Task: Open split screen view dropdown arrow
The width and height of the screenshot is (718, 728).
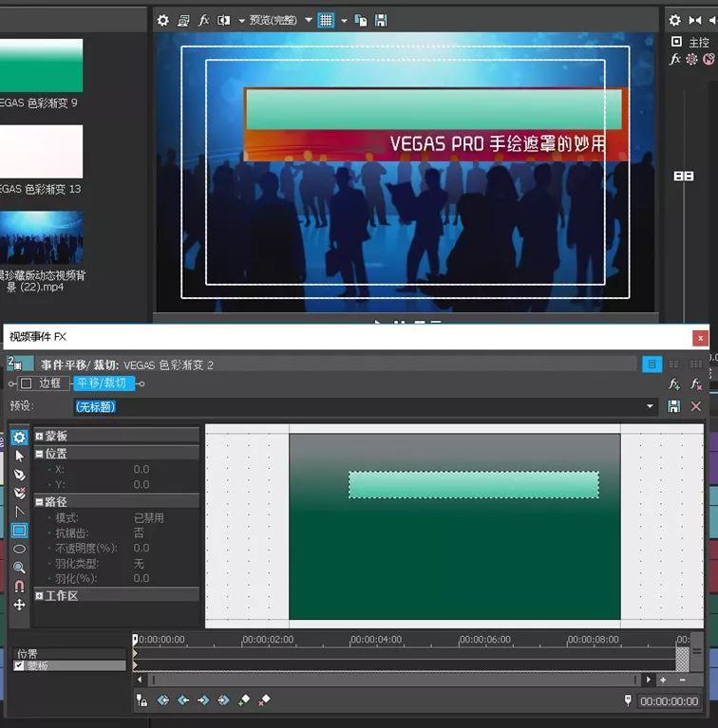Action: coord(241,21)
